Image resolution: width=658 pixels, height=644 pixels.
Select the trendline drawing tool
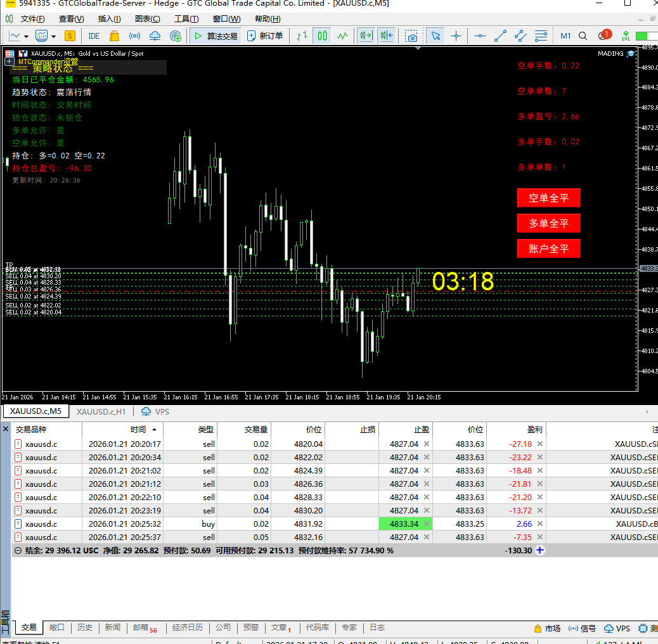pos(500,36)
